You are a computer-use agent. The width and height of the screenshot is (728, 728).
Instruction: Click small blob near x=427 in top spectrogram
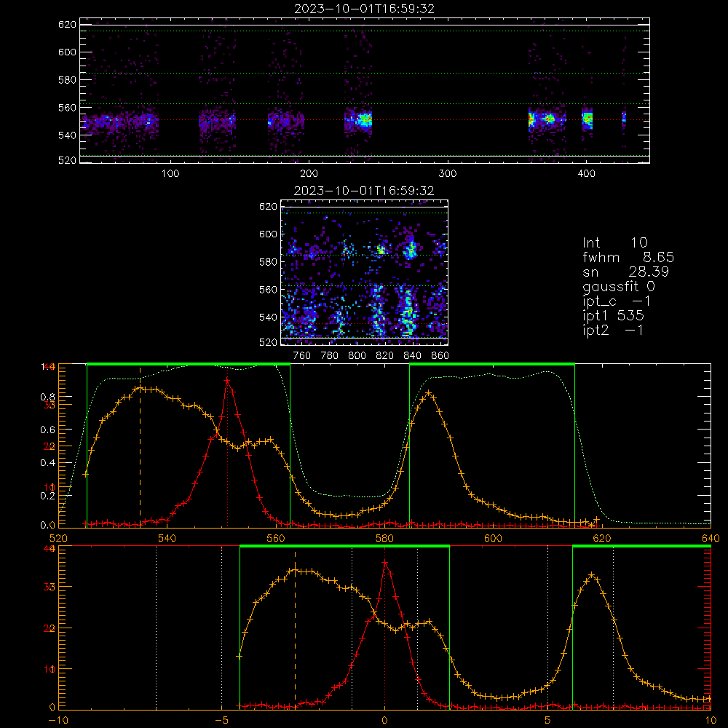(x=624, y=117)
